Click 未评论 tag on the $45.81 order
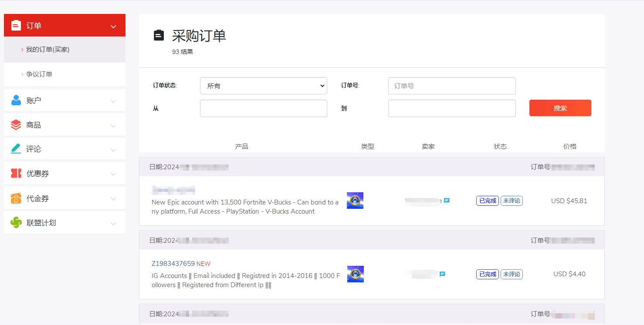Screen dimensions: 644x325 click(512, 201)
